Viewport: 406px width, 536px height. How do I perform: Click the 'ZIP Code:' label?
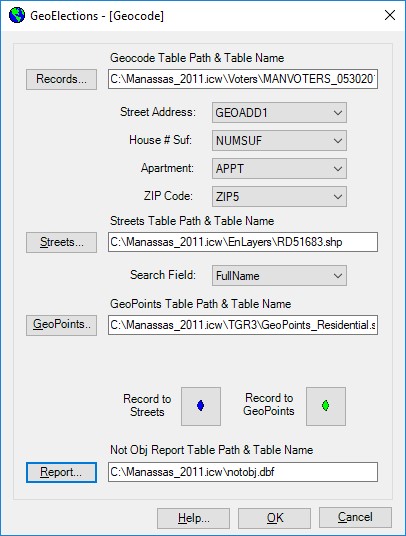[168, 196]
